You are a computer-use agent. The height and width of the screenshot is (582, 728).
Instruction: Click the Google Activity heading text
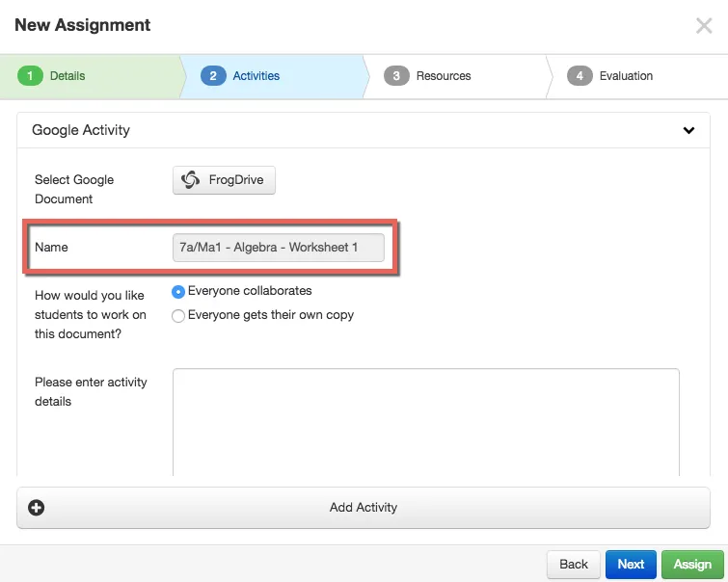(x=81, y=130)
